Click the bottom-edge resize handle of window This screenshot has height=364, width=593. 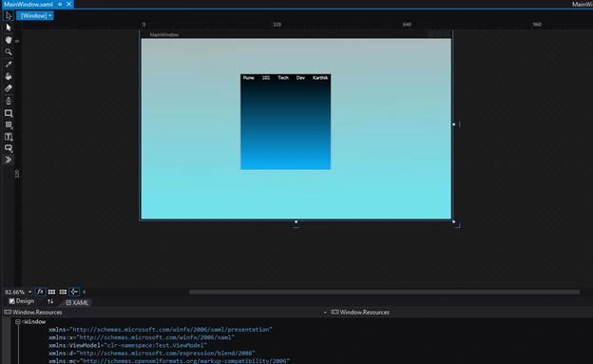pyautogui.click(x=296, y=222)
